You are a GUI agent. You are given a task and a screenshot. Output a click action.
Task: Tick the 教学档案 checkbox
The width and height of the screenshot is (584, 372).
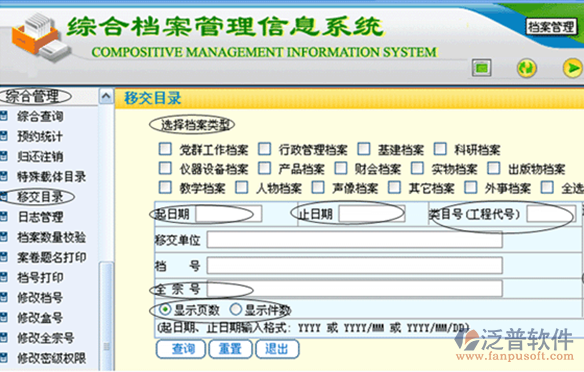point(165,187)
